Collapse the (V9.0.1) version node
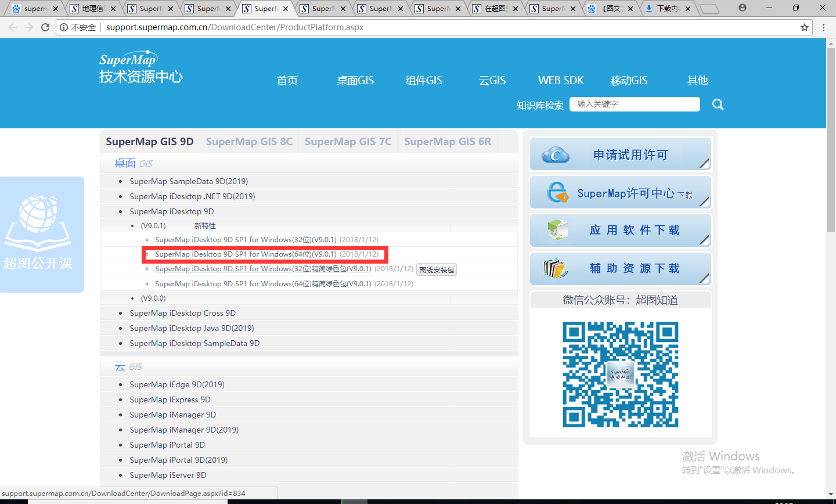The width and height of the screenshot is (836, 504). tap(153, 226)
